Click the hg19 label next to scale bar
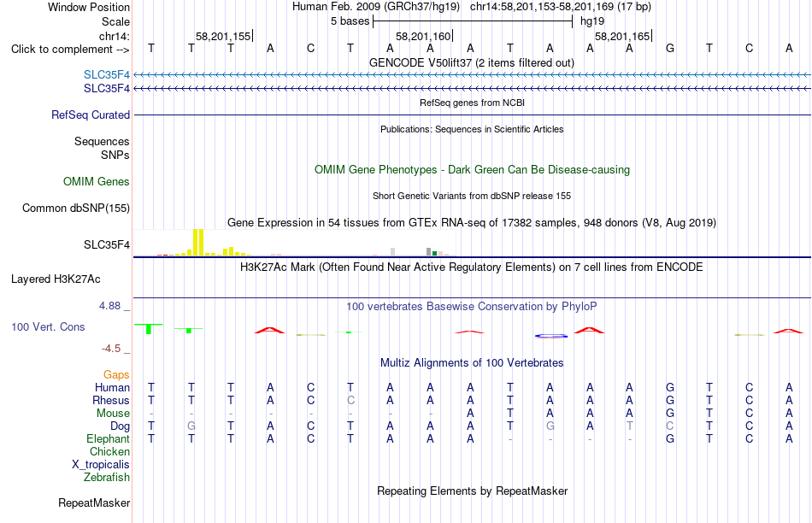This screenshot has height=523, width=812. point(592,21)
